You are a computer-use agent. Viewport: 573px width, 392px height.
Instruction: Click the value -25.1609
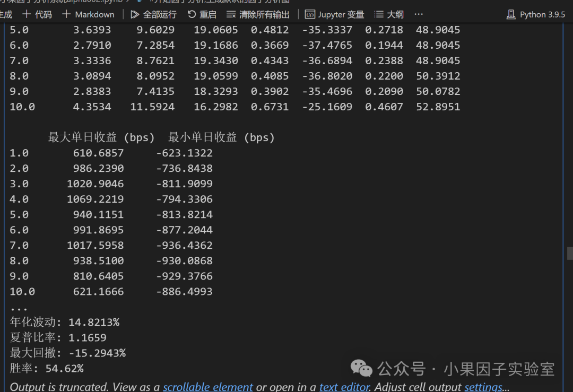(x=327, y=107)
